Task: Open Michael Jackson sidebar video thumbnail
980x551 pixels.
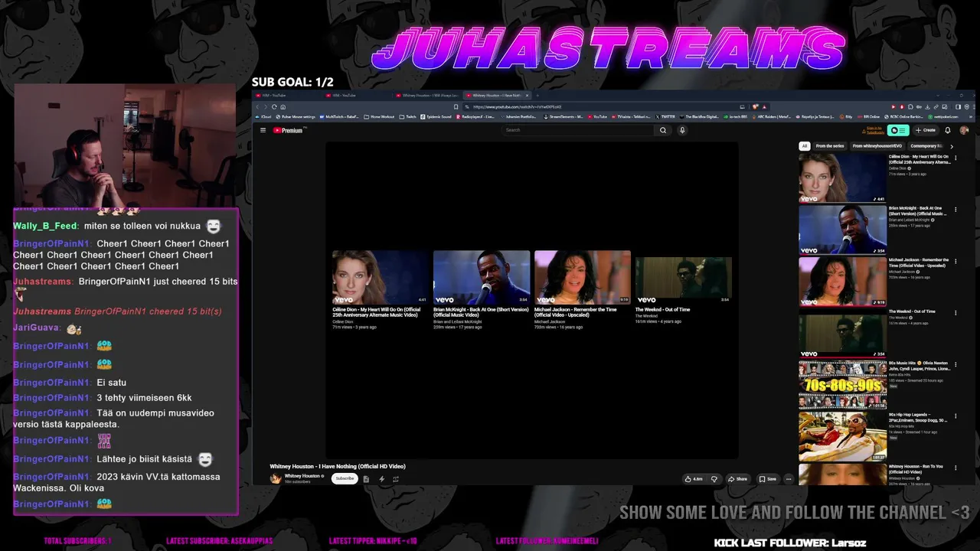Action: (842, 281)
